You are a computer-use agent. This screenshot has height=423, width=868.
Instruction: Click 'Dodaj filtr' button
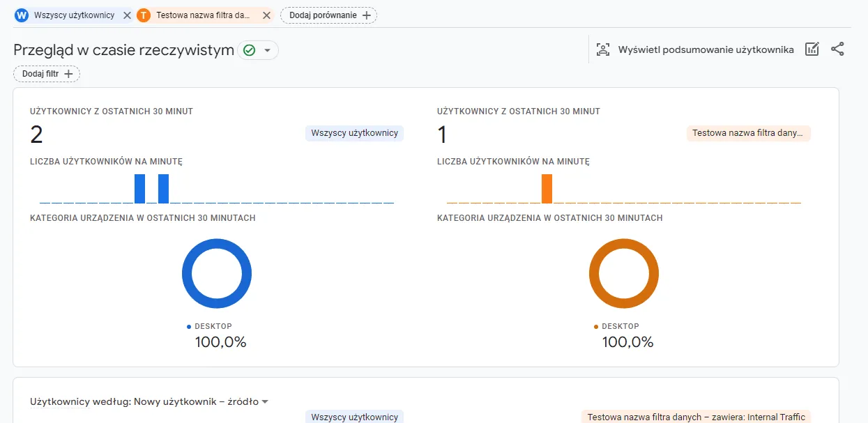(47, 74)
